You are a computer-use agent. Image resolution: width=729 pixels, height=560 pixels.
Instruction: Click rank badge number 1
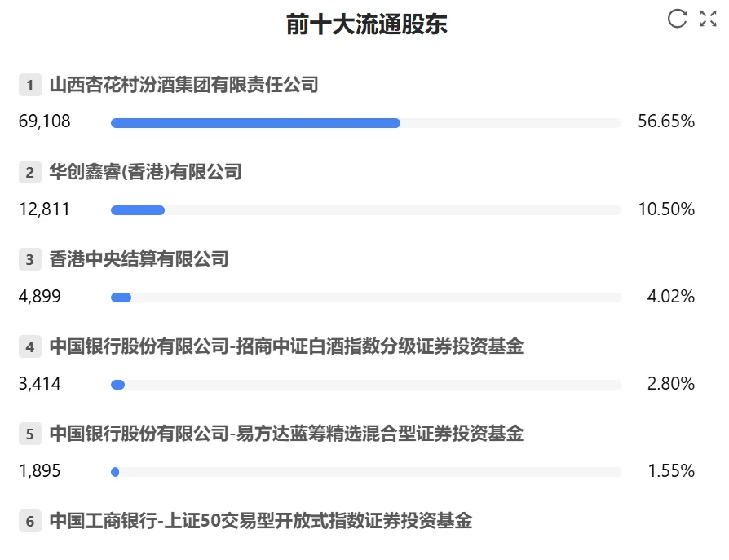coord(30,85)
